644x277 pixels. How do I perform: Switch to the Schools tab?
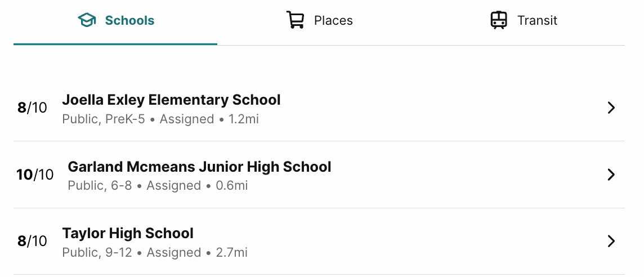115,23
